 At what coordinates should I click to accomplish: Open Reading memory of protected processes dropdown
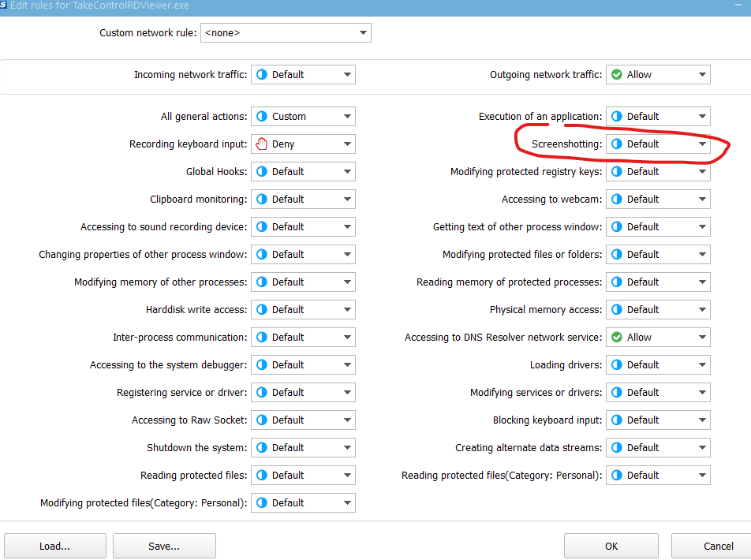658,282
